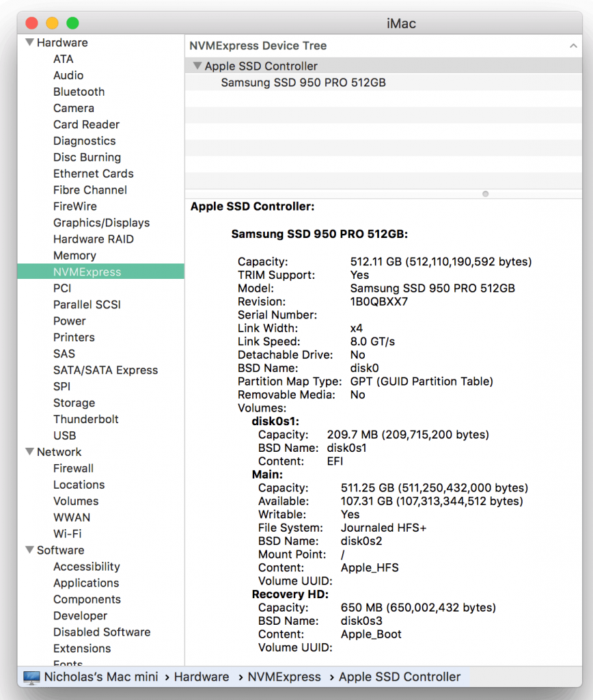Zoom the window with green button
This screenshot has height=700, width=593.
click(x=72, y=23)
